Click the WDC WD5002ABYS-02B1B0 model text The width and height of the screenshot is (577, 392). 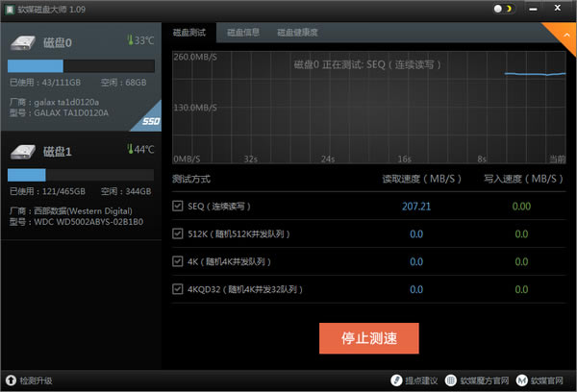pos(88,222)
